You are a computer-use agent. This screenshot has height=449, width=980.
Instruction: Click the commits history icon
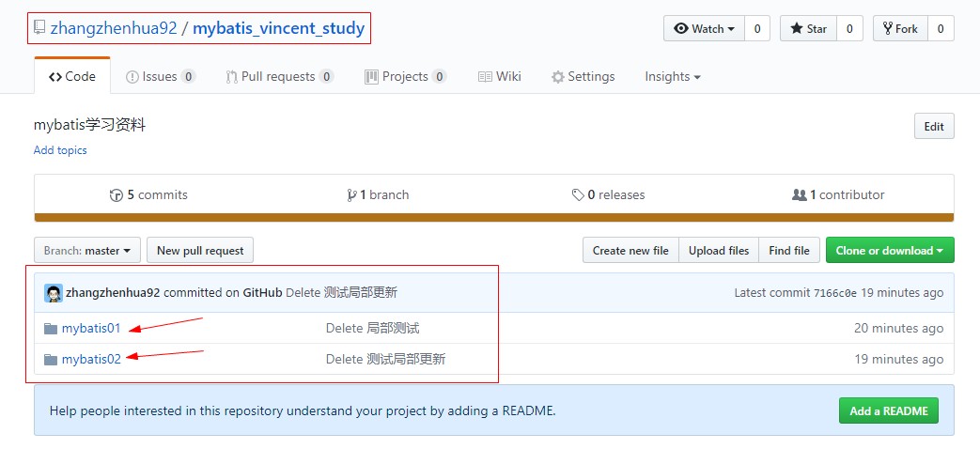(x=117, y=195)
